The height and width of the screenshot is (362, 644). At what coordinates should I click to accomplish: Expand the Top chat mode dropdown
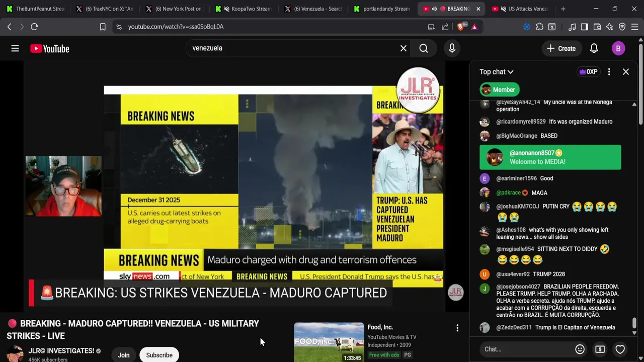(x=496, y=72)
